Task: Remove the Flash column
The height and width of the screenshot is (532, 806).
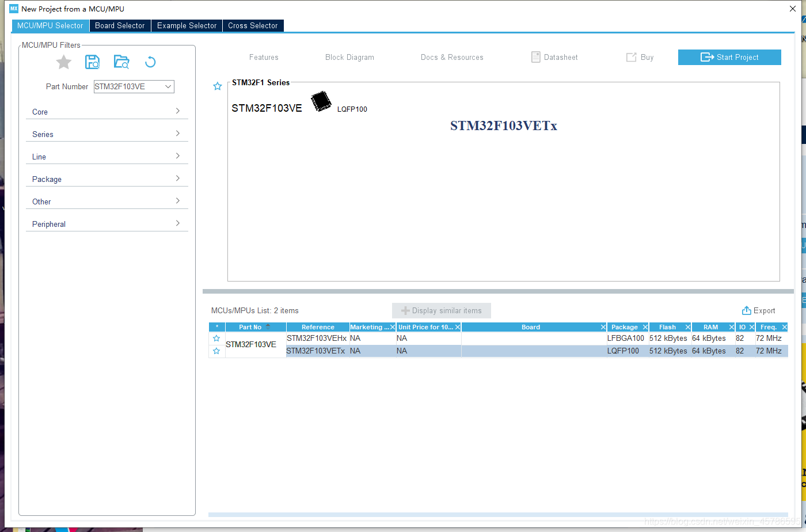Action: [687, 327]
